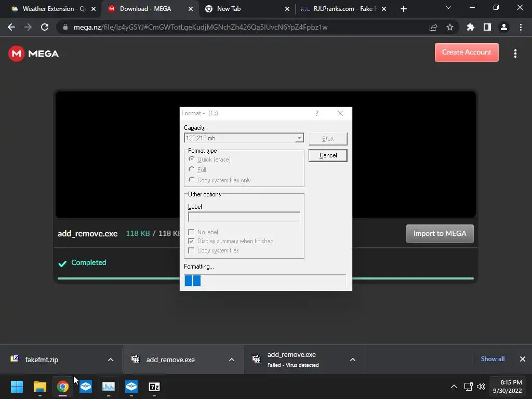Click the browser back arrow
This screenshot has height=399, width=532.
pyautogui.click(x=11, y=27)
